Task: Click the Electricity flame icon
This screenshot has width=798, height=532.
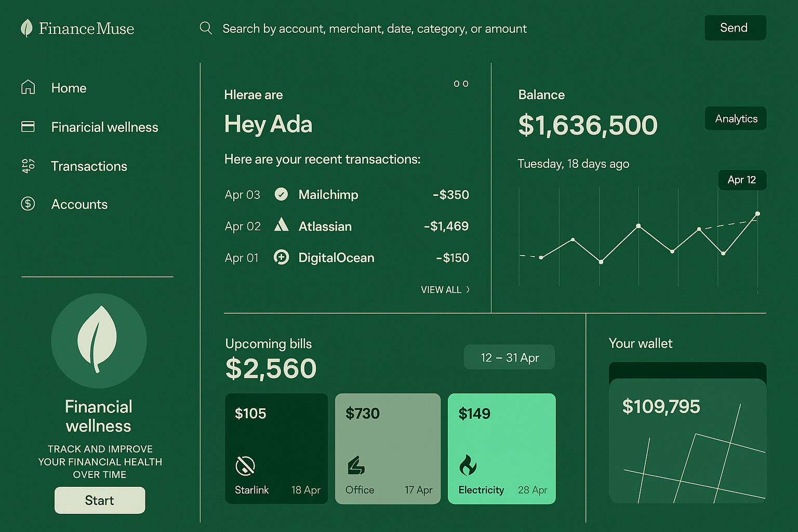Action: click(468, 465)
